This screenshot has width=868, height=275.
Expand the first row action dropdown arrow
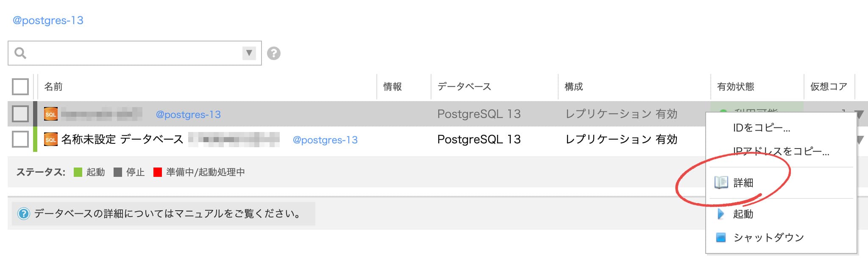click(860, 115)
